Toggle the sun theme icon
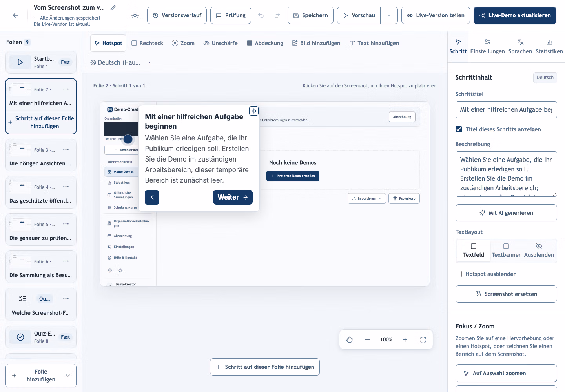The image size is (565, 392). point(135,15)
